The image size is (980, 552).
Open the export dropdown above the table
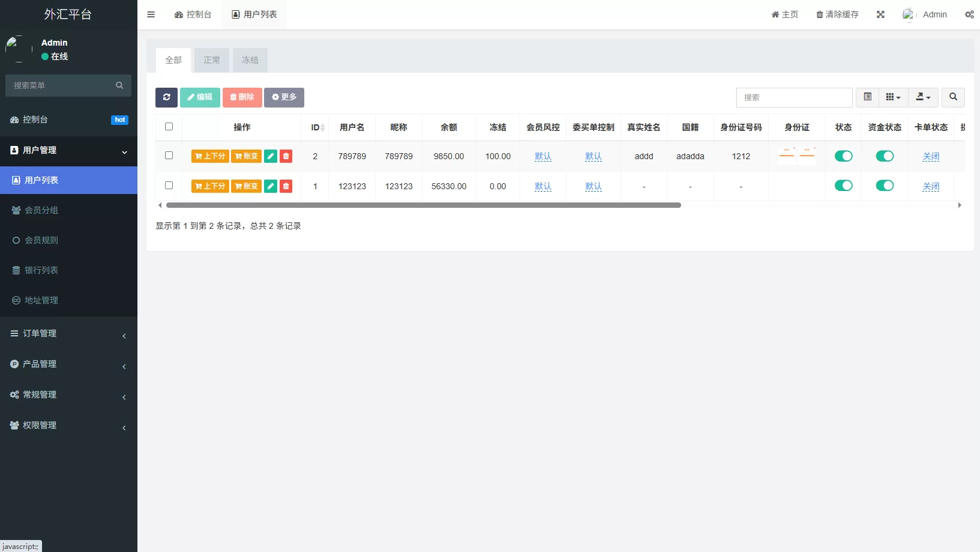(922, 97)
